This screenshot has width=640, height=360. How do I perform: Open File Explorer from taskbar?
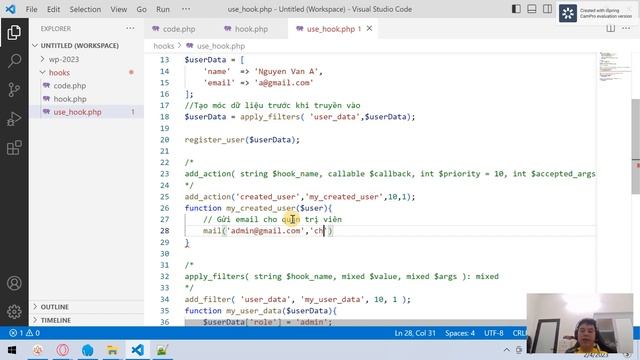112,350
